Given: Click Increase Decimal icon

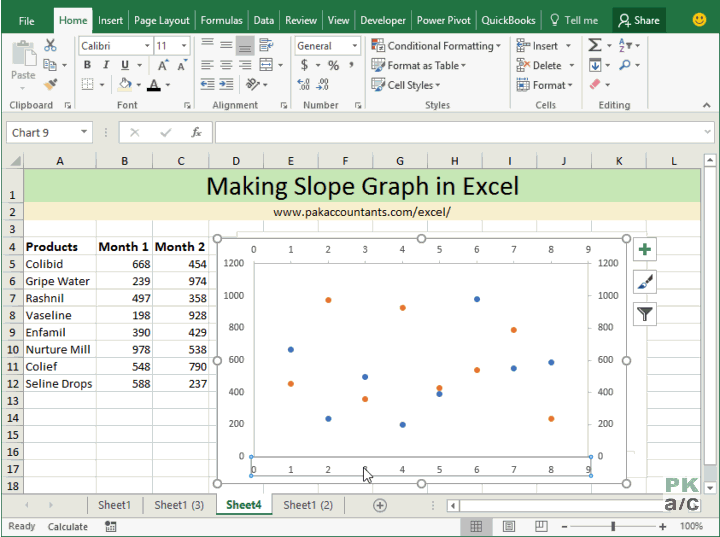Looking at the screenshot, I should coord(303,84).
